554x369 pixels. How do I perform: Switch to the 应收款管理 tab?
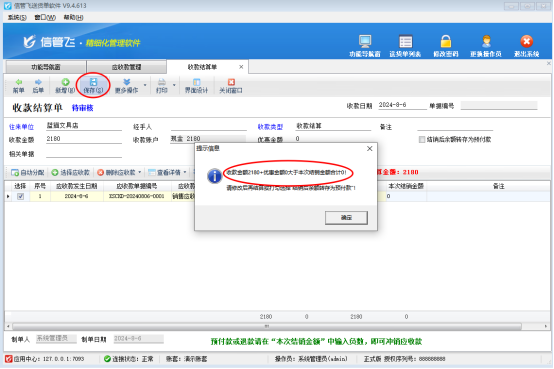point(126,67)
